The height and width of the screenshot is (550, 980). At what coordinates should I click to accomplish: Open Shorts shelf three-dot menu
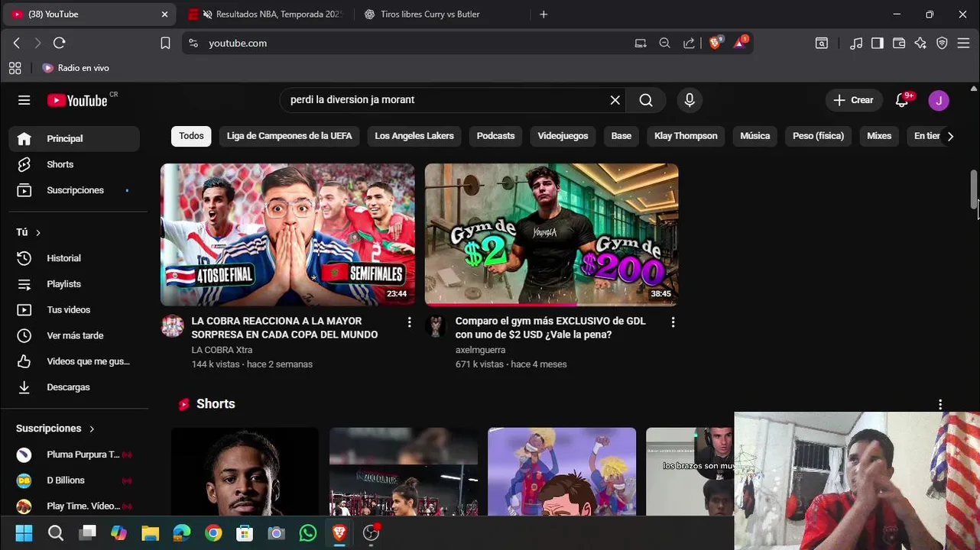pos(940,404)
